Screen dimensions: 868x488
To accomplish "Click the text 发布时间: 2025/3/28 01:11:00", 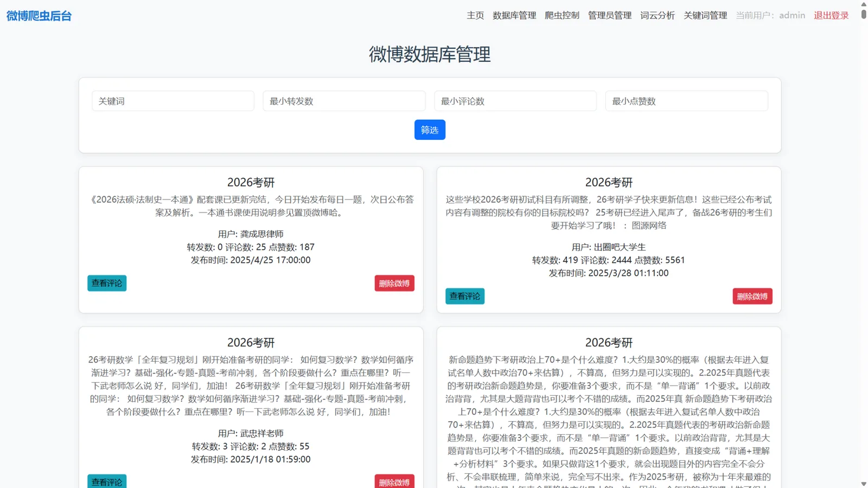I will [609, 273].
